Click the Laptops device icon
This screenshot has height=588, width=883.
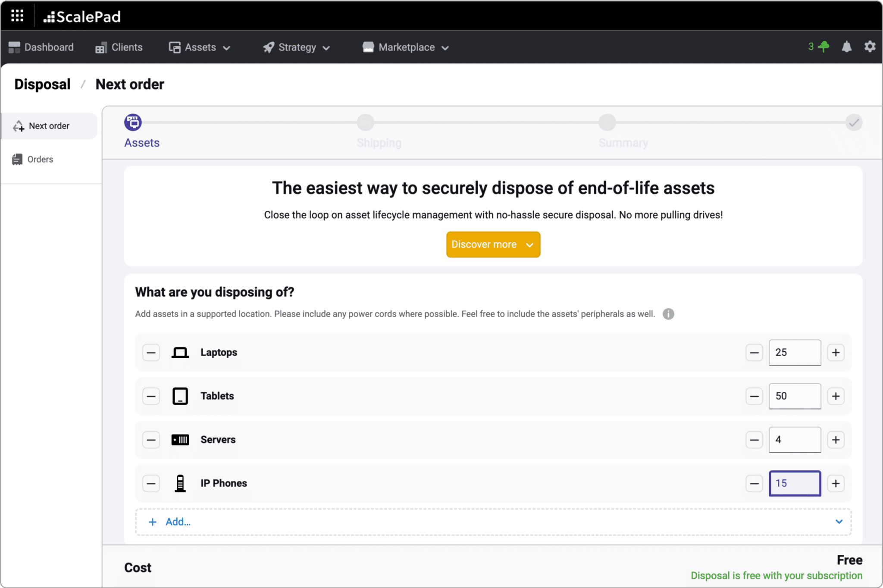pyautogui.click(x=181, y=352)
